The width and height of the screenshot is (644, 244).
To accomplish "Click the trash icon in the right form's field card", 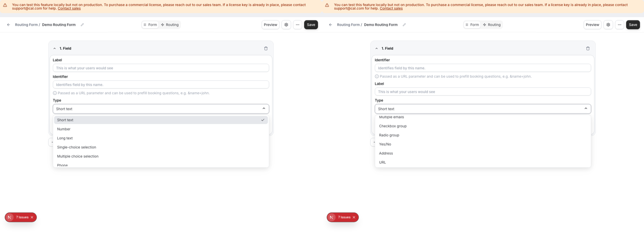I will [588, 48].
